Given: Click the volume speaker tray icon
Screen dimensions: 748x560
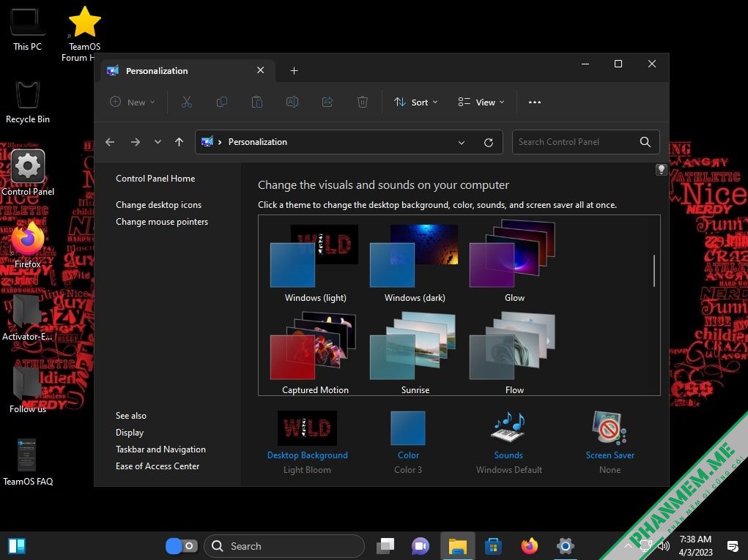Looking at the screenshot, I should coord(664,545).
